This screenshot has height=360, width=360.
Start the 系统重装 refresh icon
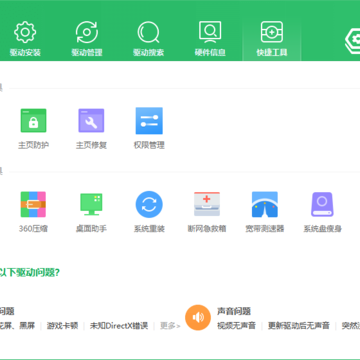click(x=149, y=204)
